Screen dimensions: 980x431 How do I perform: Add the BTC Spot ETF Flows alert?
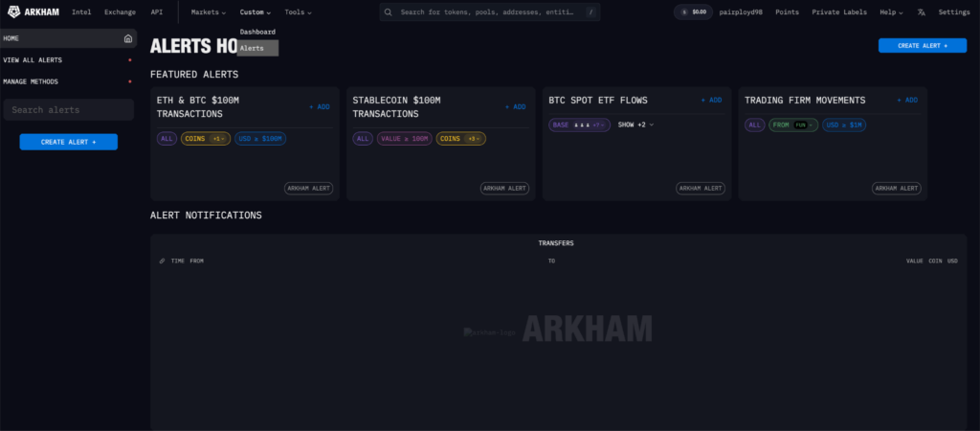pos(711,100)
